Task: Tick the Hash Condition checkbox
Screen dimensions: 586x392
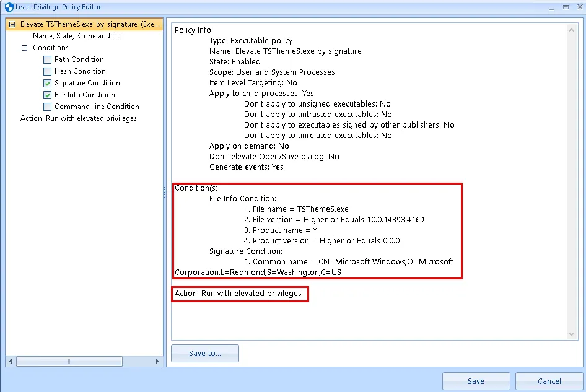Action: tap(48, 71)
